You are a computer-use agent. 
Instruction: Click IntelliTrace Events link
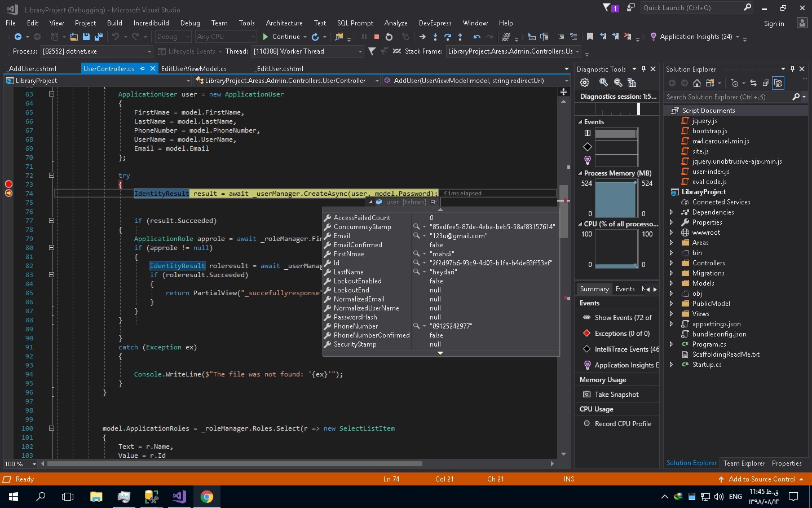point(626,349)
